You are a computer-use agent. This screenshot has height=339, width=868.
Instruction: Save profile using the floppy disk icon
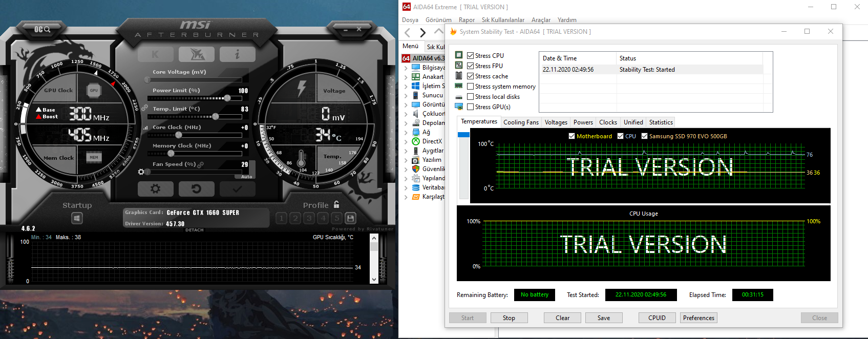point(350,218)
